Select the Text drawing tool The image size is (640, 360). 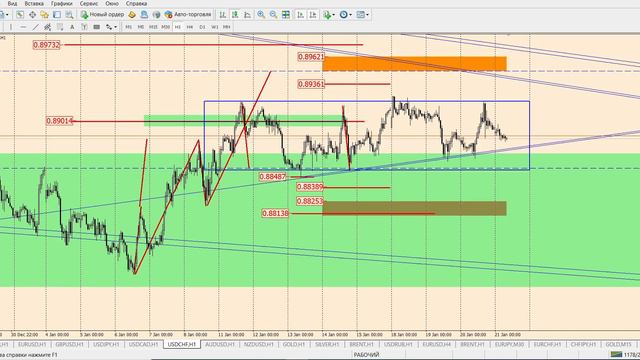click(x=72, y=27)
